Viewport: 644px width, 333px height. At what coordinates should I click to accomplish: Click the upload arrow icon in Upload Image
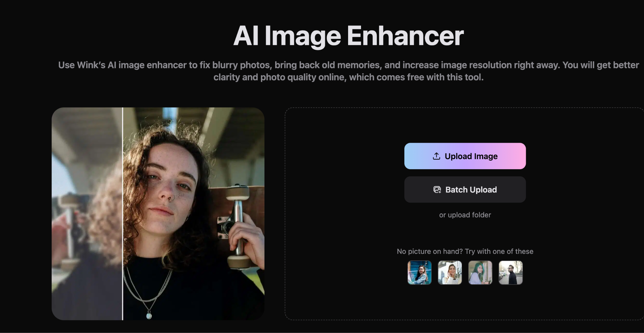click(436, 156)
